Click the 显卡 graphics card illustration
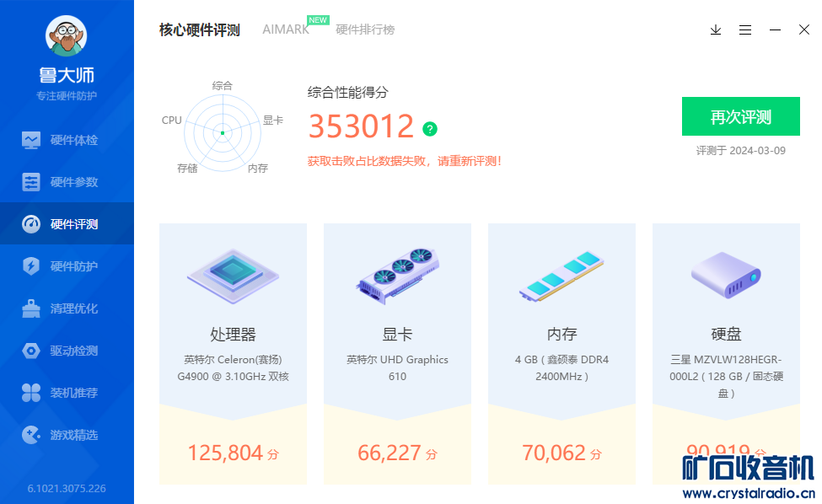 (397, 276)
